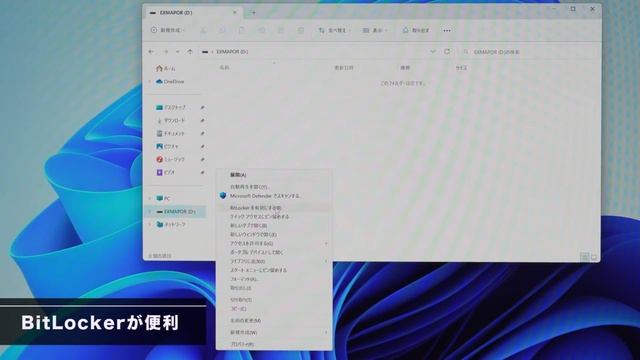Sort by the Date modified column header

(x=344, y=68)
